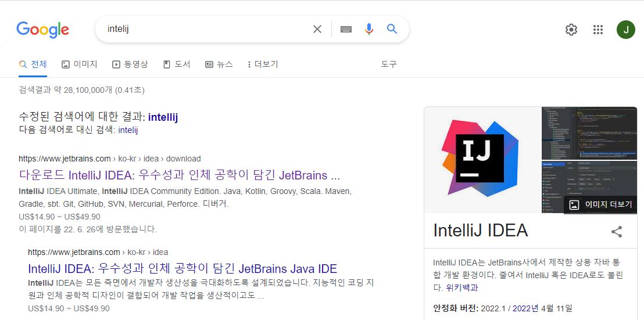Click in the search input containing intelij
The image size is (644, 320).
(205, 29)
